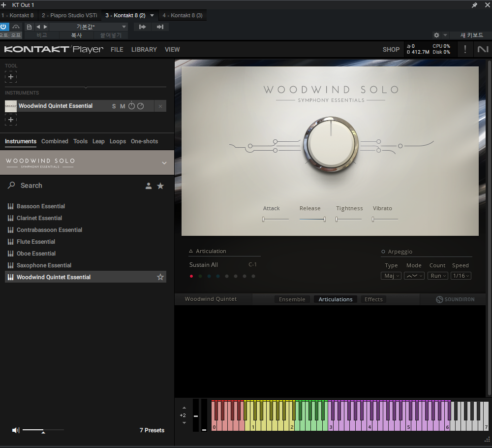The width and height of the screenshot is (492, 448).
Task: Switch to the 1 - Kontakt 8 tab
Action: pos(17,15)
